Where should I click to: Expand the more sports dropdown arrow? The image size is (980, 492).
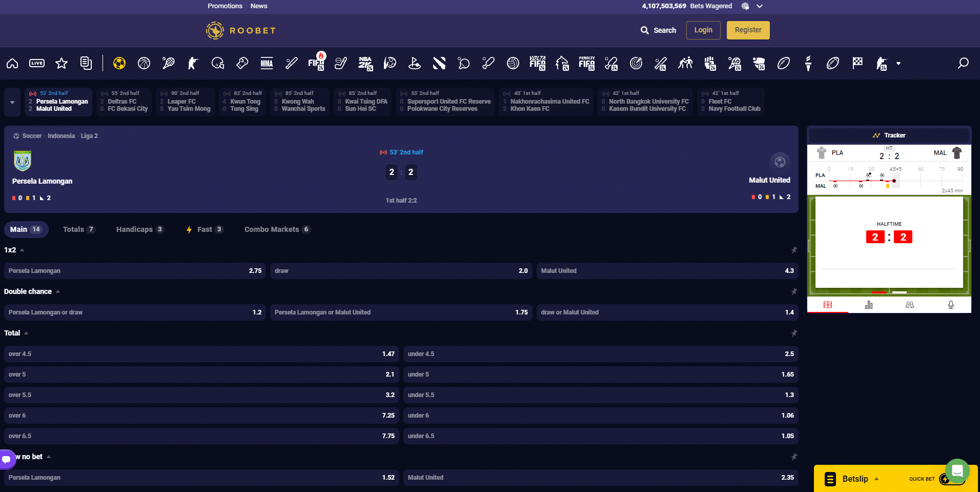899,64
